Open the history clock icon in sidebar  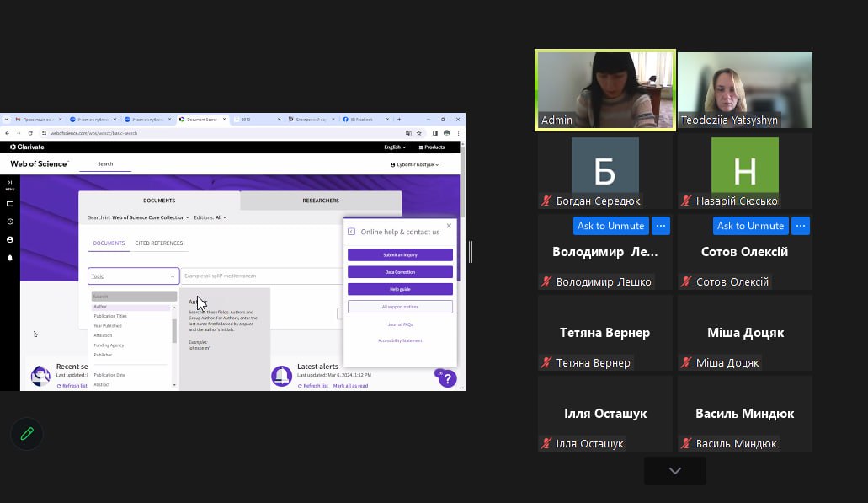[x=10, y=222]
